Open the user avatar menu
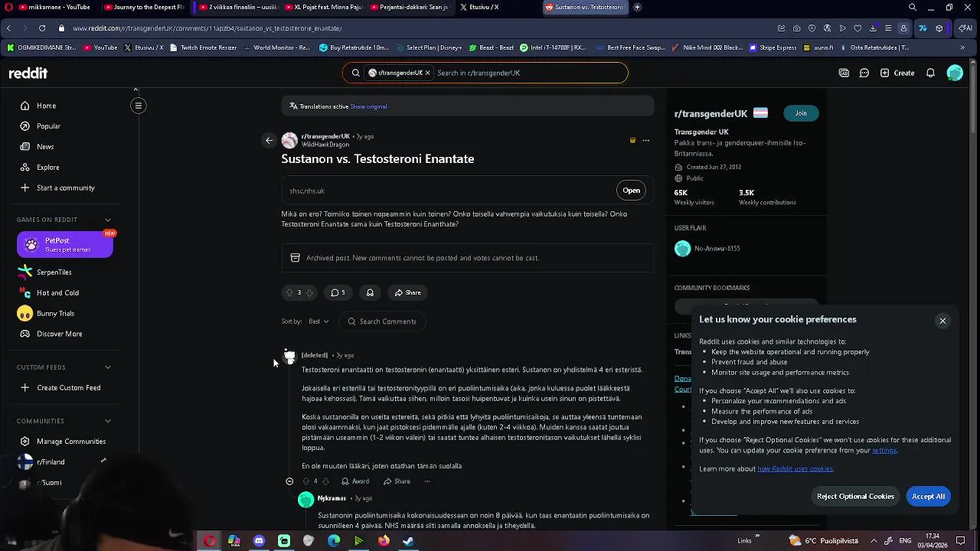The image size is (980, 551). pyautogui.click(x=955, y=73)
